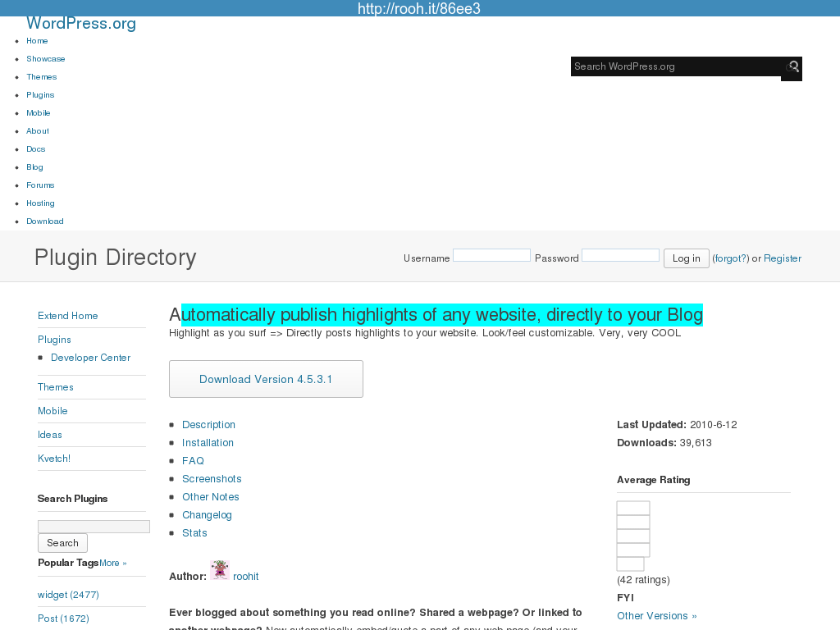
Task: Click Download Version 4.5.3.1 button
Action: pos(266,379)
